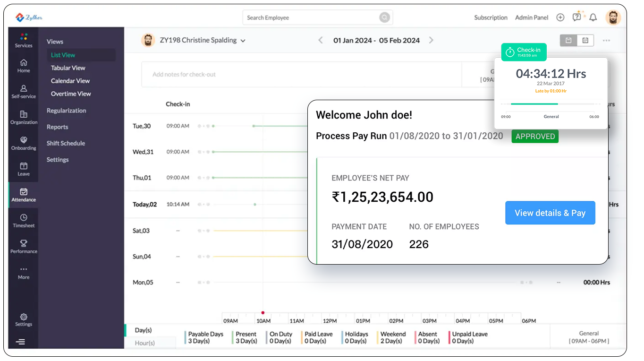
Task: Switch to Day(s) tab
Action: click(143, 330)
